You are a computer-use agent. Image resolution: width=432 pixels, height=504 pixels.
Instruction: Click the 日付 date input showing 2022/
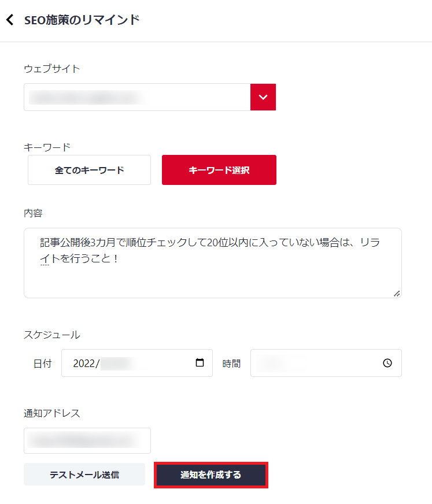(137, 363)
